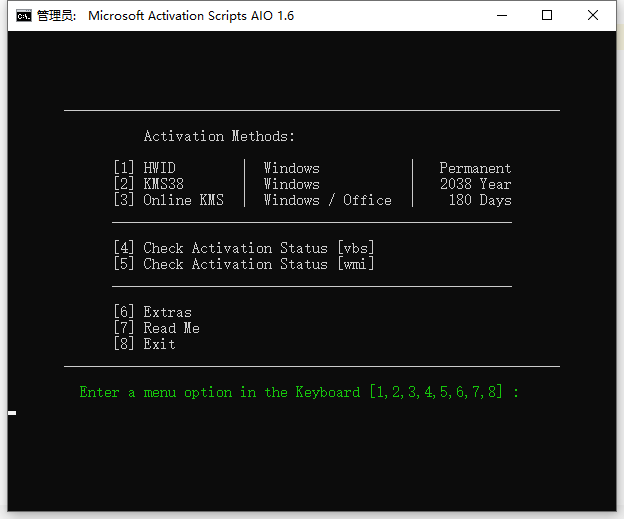Click the Windows / Office text
The height and width of the screenshot is (519, 624).
[327, 200]
